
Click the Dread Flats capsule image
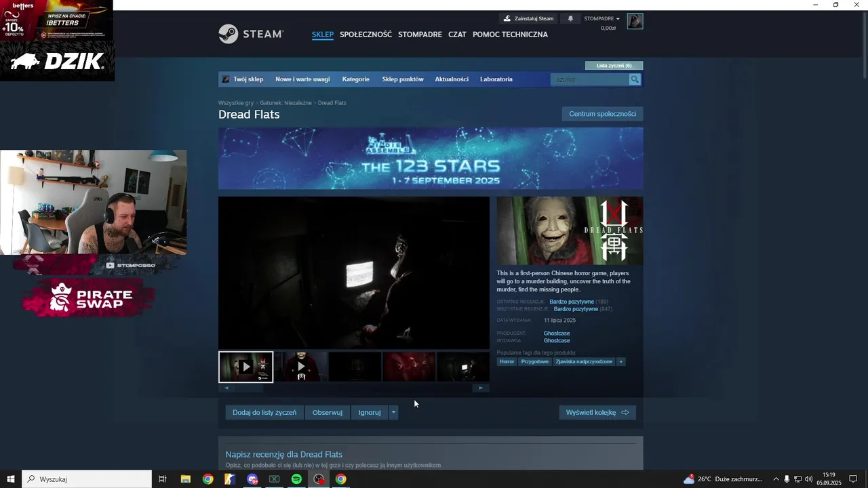pos(570,230)
